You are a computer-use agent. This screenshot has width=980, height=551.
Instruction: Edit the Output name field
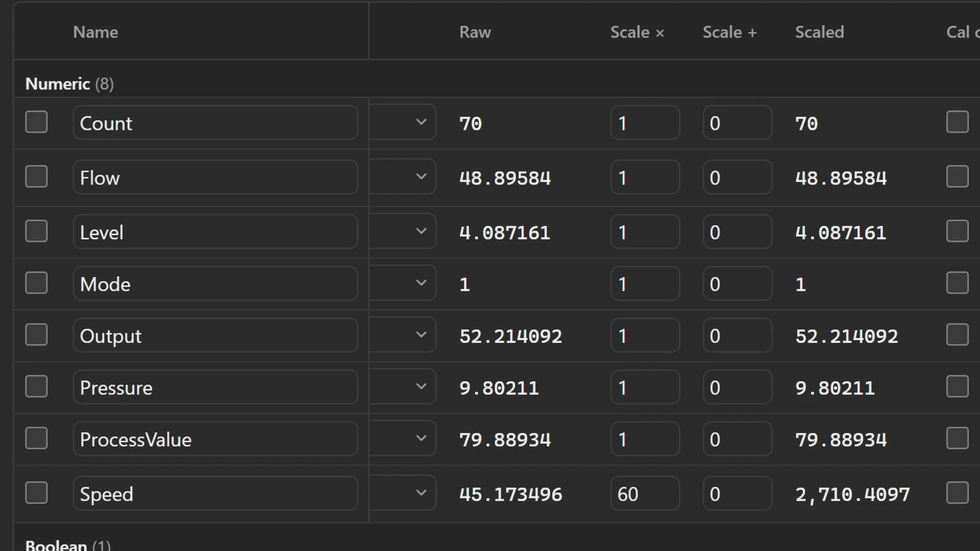(x=216, y=335)
